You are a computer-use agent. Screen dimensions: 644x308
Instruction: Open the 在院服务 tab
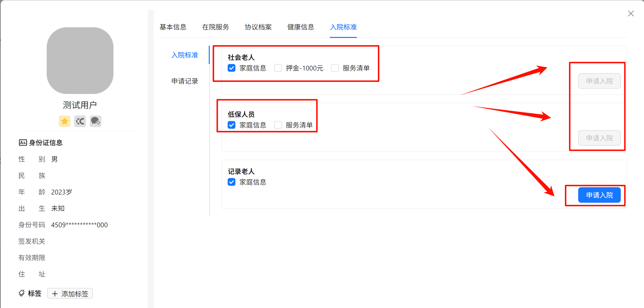tap(216, 27)
